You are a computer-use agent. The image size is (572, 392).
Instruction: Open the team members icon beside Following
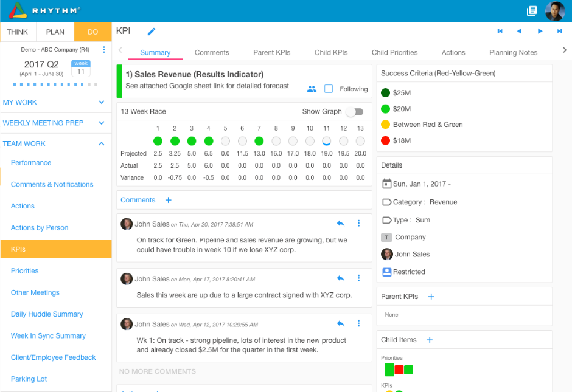312,89
